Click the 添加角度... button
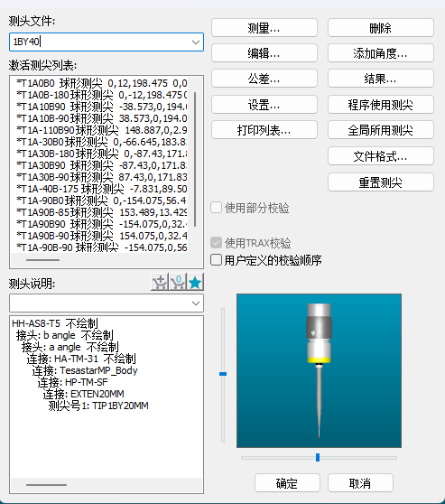The image size is (445, 504). coord(381,53)
